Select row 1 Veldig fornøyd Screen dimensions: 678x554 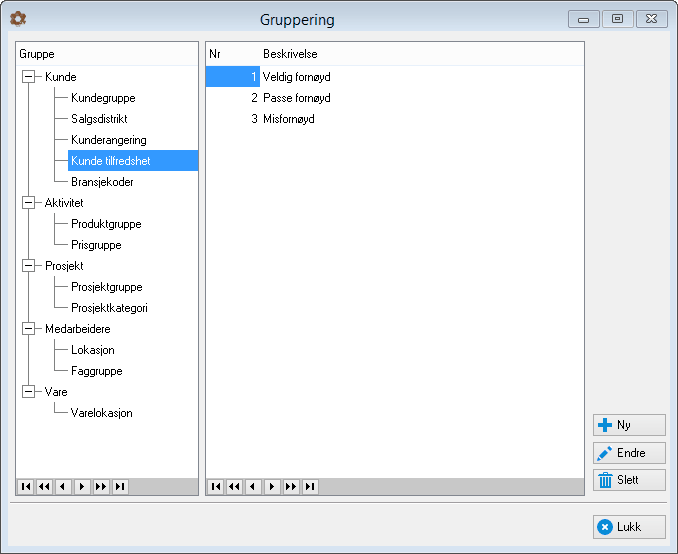[x=395, y=77]
